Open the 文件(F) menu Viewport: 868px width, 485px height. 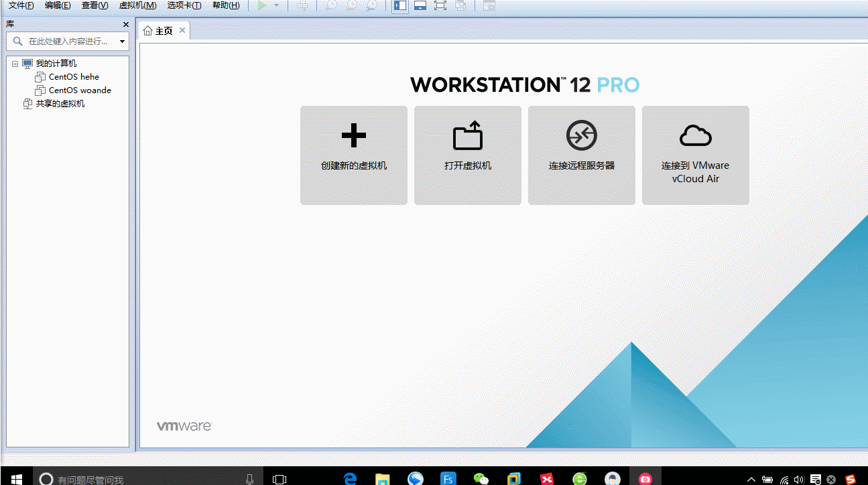coord(21,5)
